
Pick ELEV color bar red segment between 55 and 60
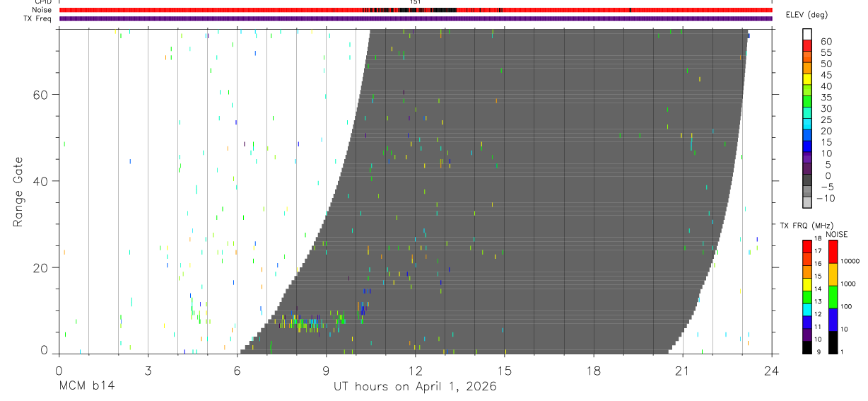click(807, 45)
